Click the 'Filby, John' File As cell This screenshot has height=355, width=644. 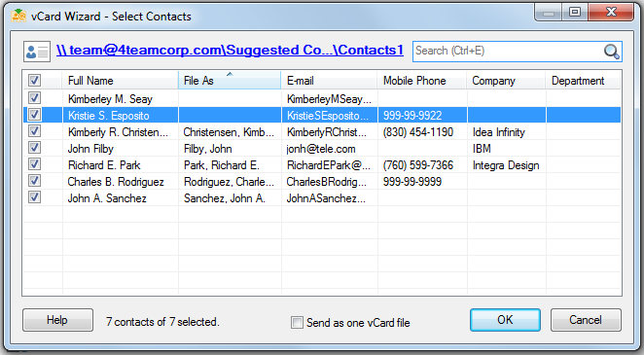click(230, 149)
